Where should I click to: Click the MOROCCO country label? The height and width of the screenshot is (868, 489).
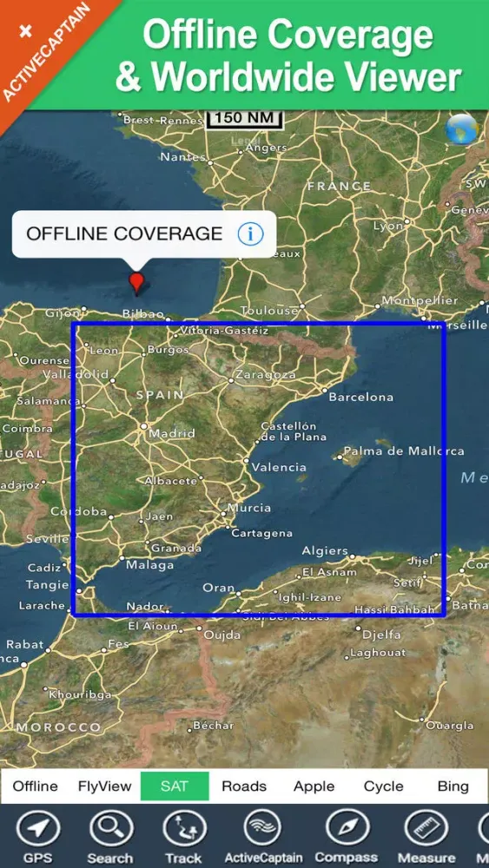click(59, 727)
